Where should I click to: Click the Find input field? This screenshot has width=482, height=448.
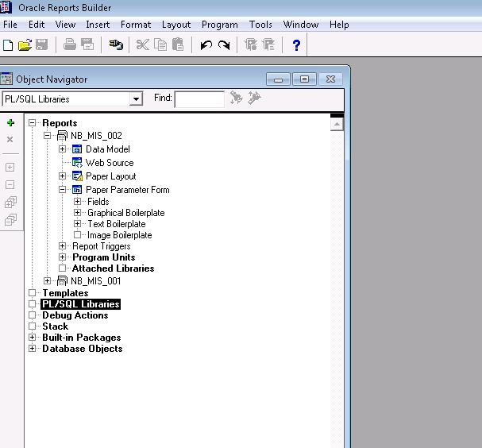[x=199, y=99]
